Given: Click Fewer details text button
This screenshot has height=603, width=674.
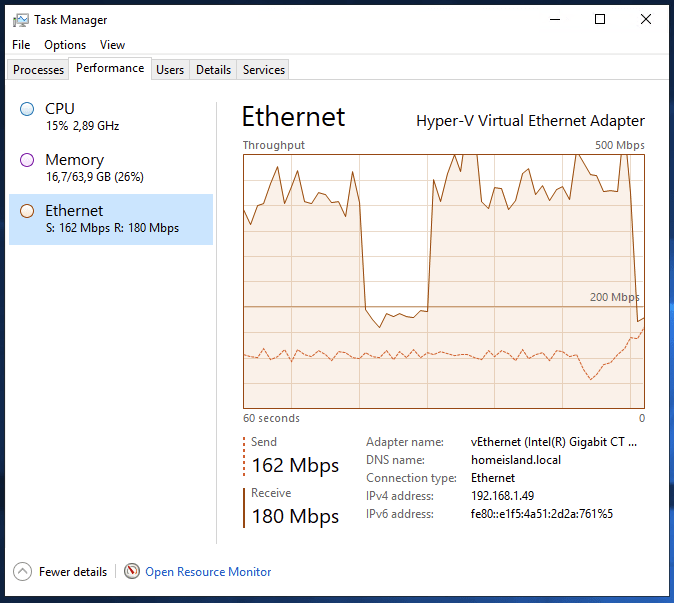Looking at the screenshot, I should click(73, 572).
